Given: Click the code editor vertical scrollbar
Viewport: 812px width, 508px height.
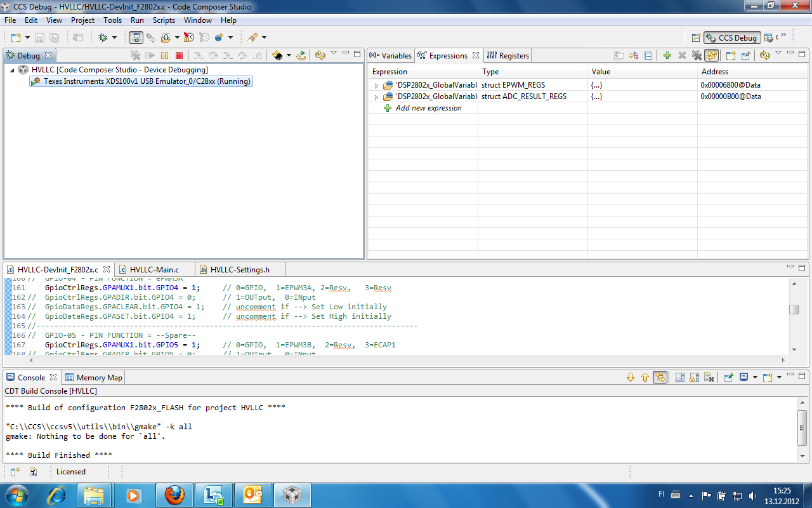Looking at the screenshot, I should 794,309.
